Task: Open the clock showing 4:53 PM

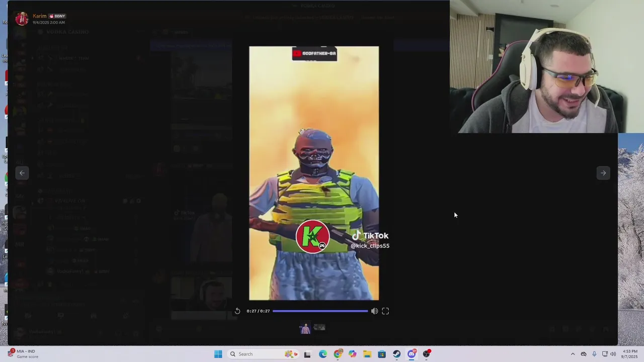Action: pos(629,354)
